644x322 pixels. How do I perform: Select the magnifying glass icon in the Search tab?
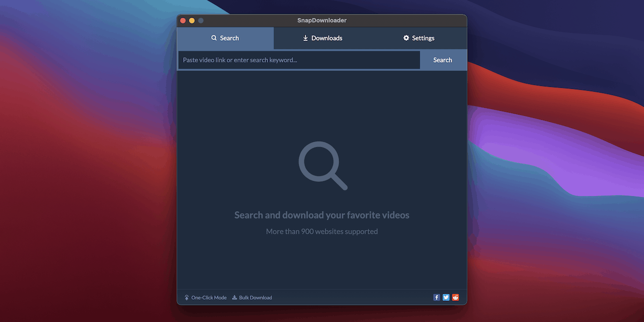point(213,38)
